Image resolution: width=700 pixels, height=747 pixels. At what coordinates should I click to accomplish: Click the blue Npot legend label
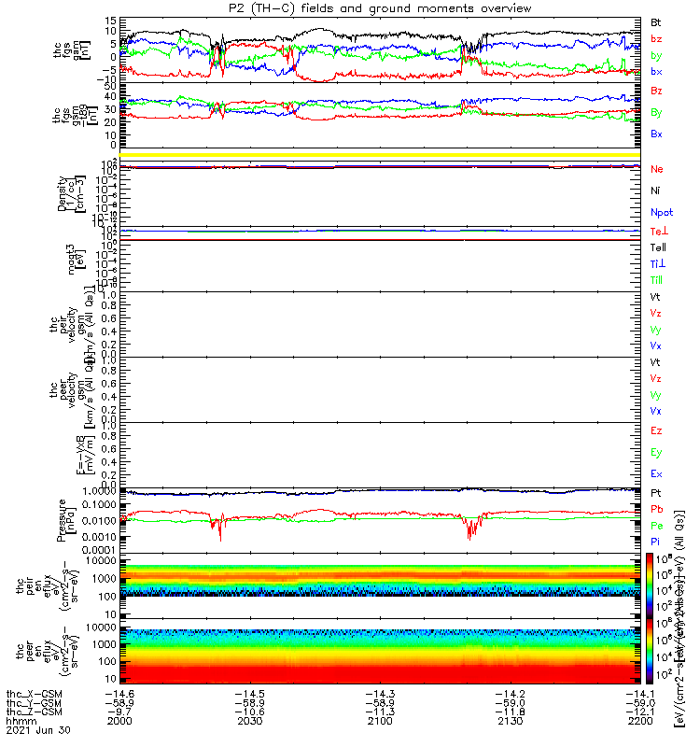tap(662, 213)
